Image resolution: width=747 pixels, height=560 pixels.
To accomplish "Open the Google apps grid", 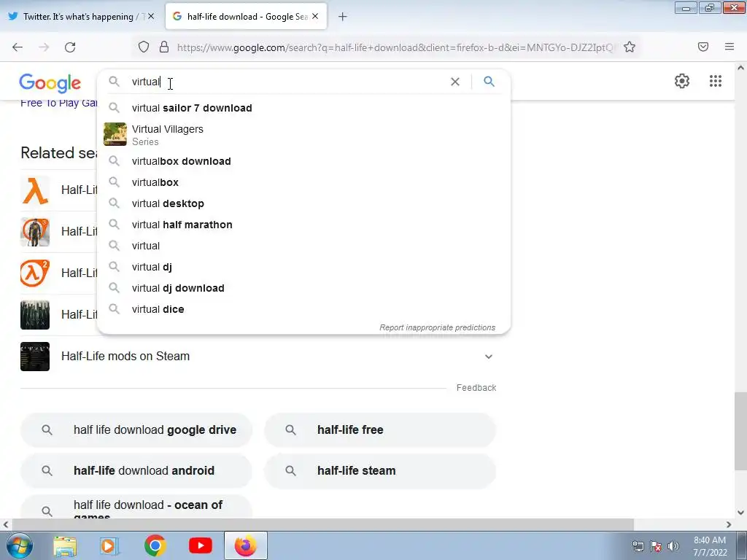I will (x=715, y=81).
